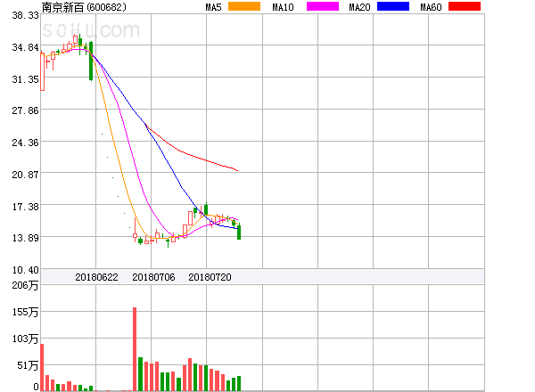Click the 31.35 price axis label

pyautogui.click(x=25, y=79)
